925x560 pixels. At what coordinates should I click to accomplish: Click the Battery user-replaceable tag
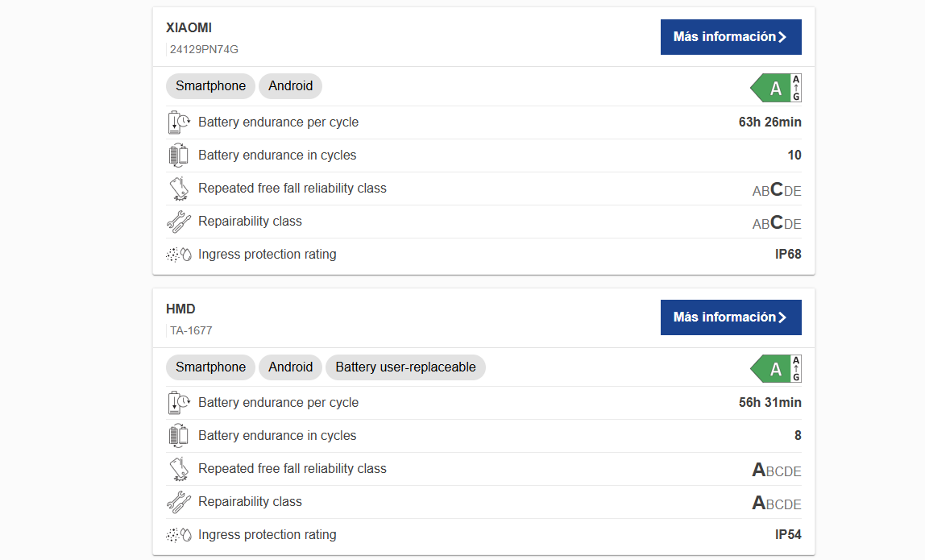pyautogui.click(x=406, y=367)
